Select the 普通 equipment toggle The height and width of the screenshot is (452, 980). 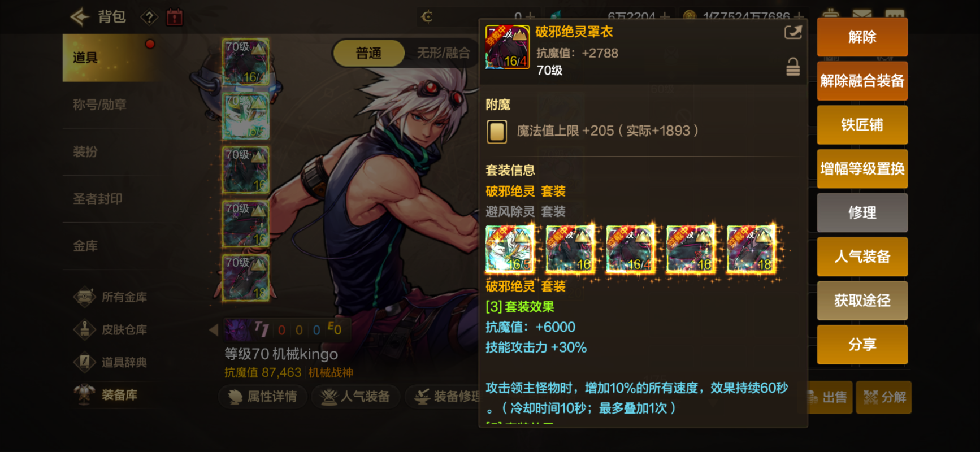tap(368, 53)
